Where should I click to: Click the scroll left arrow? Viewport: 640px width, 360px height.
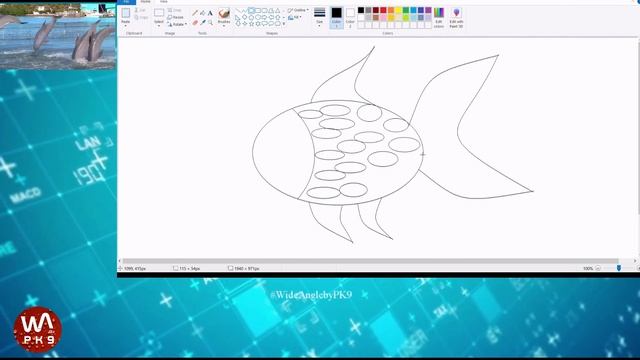(x=120, y=261)
